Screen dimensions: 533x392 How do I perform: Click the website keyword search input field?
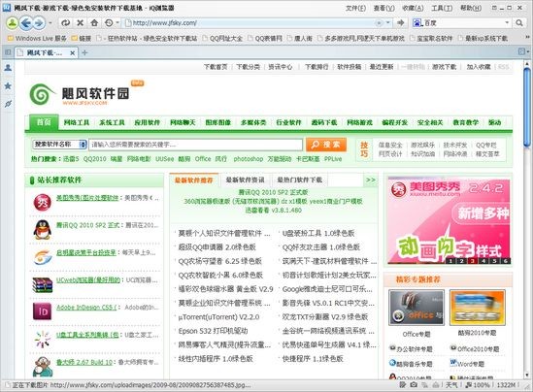tap(195, 145)
